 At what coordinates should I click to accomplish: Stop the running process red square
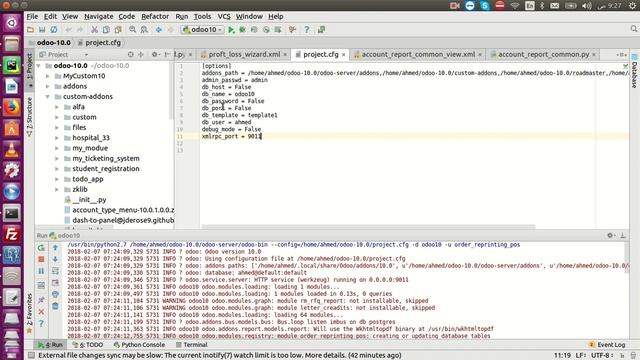coord(41,259)
